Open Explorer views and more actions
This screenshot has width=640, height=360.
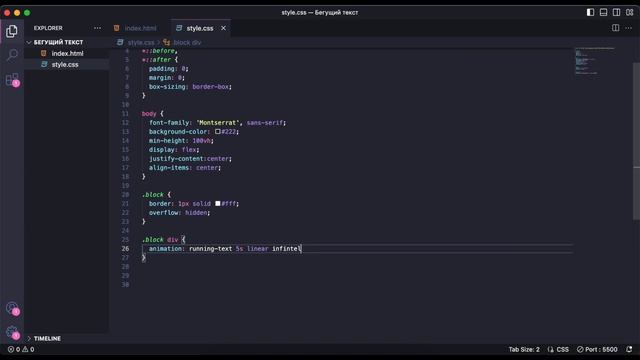point(97,28)
